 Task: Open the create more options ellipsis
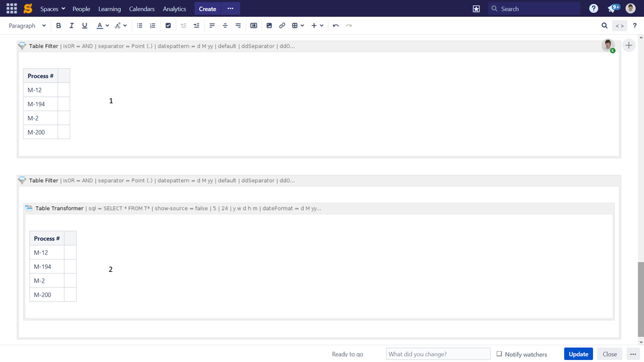pyautogui.click(x=230, y=8)
